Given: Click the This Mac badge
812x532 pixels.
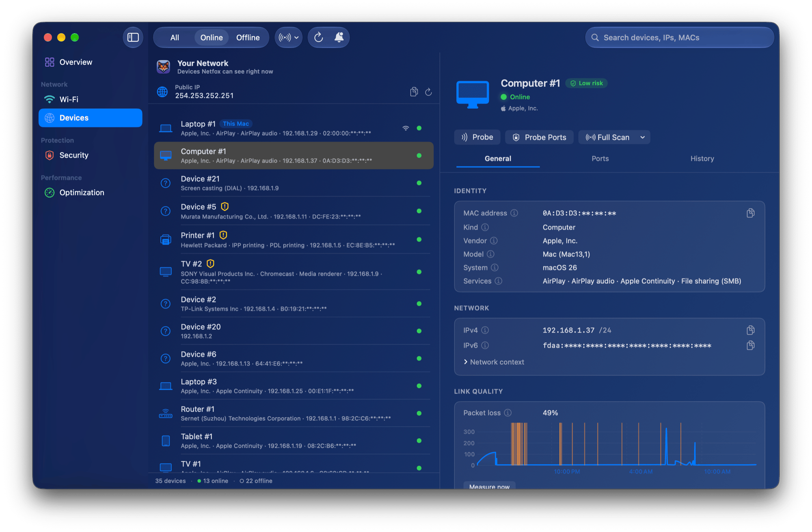Looking at the screenshot, I should [x=236, y=124].
